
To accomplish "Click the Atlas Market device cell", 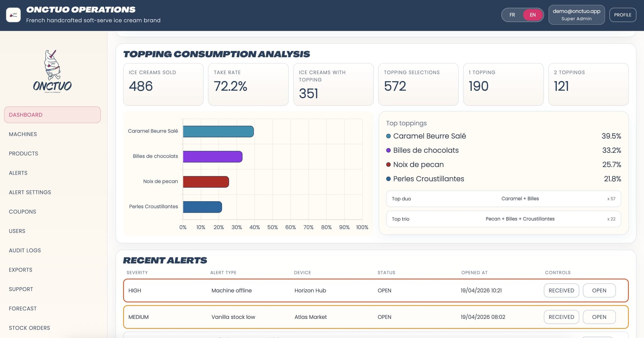I will pyautogui.click(x=311, y=317).
